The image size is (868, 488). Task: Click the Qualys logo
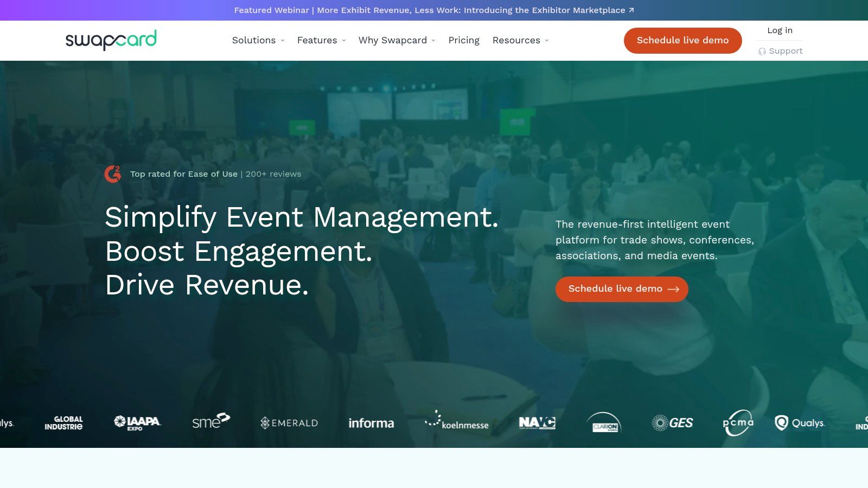point(800,423)
